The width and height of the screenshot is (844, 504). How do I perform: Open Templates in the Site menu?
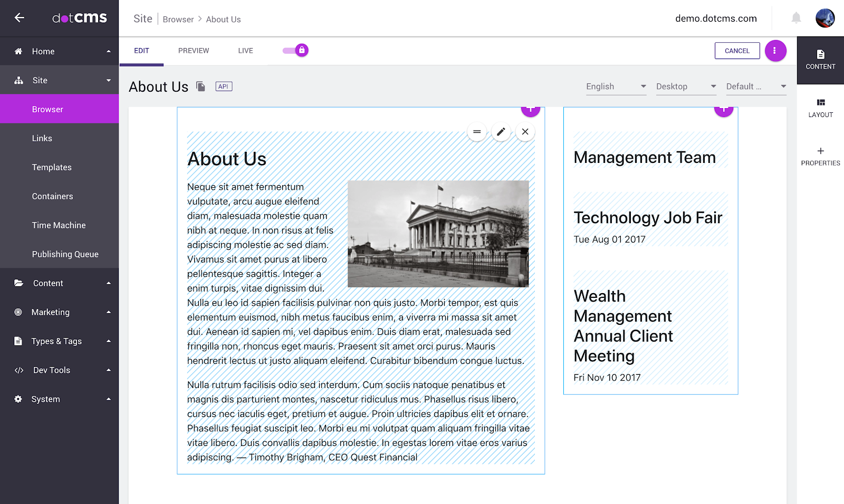tap(59, 167)
